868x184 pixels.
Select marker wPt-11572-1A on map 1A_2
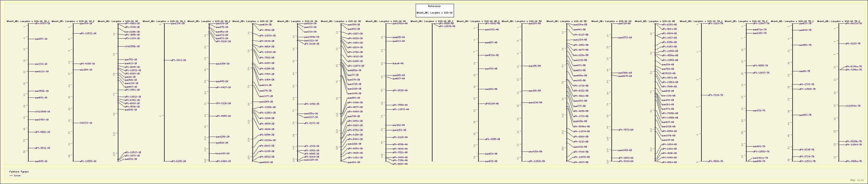tap(88, 33)
